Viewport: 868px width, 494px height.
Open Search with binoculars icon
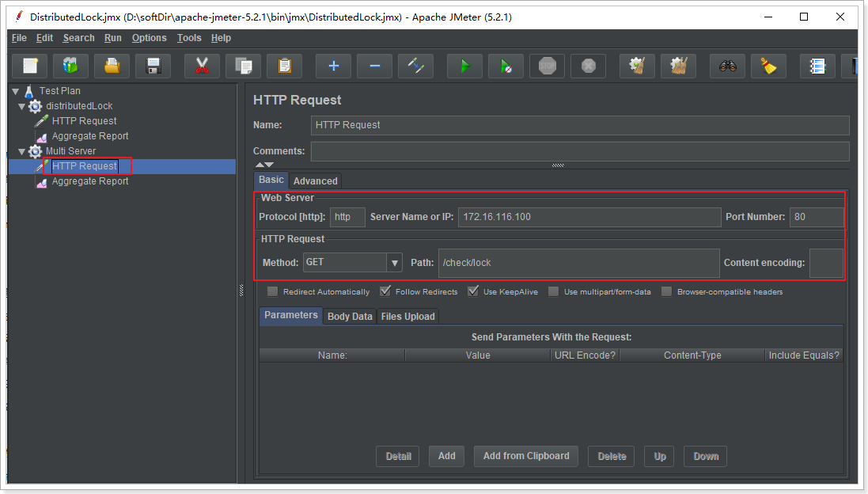727,66
